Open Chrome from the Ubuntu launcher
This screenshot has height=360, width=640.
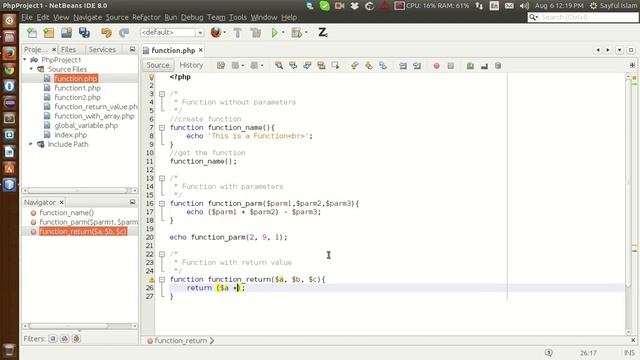point(9,69)
